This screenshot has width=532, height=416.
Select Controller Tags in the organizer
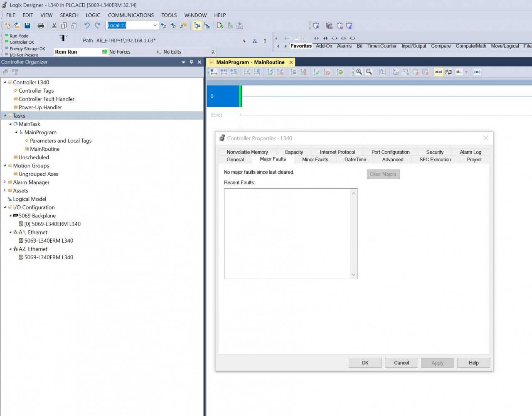tap(36, 91)
